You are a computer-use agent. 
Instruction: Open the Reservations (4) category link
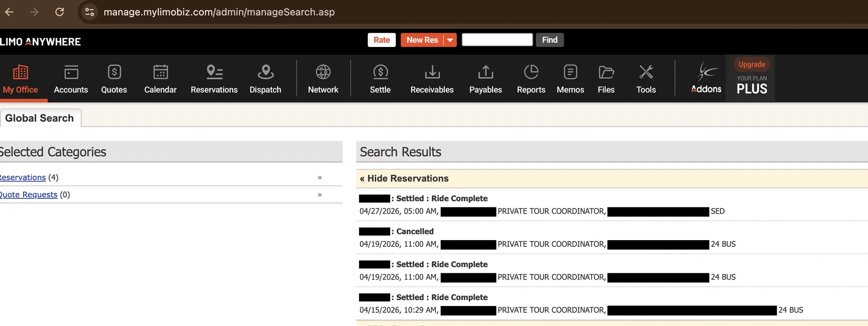[x=22, y=177]
